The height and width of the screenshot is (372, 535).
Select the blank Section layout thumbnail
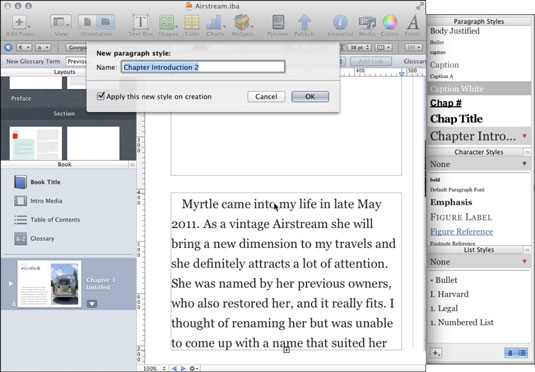pyautogui.click(x=93, y=143)
